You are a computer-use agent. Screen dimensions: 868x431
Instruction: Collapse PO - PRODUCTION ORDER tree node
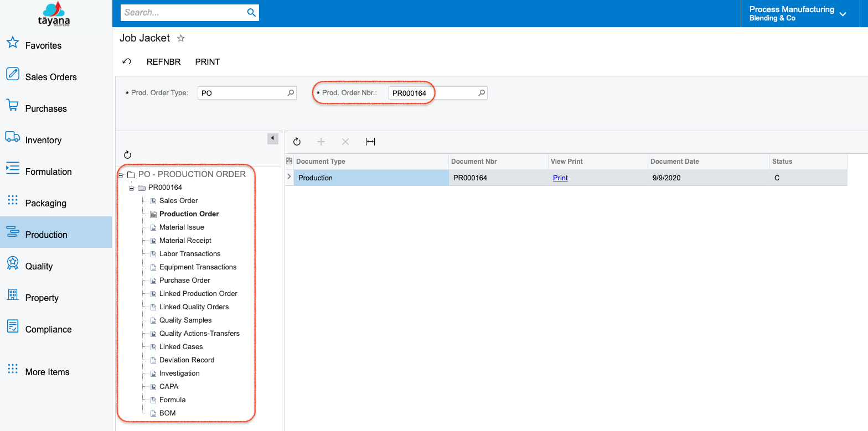pyautogui.click(x=121, y=175)
